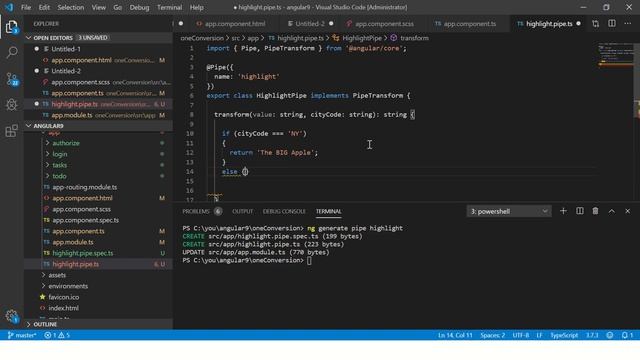Click Ln 14, Col 11 in status bar
640x360 pixels.
[x=455, y=335]
